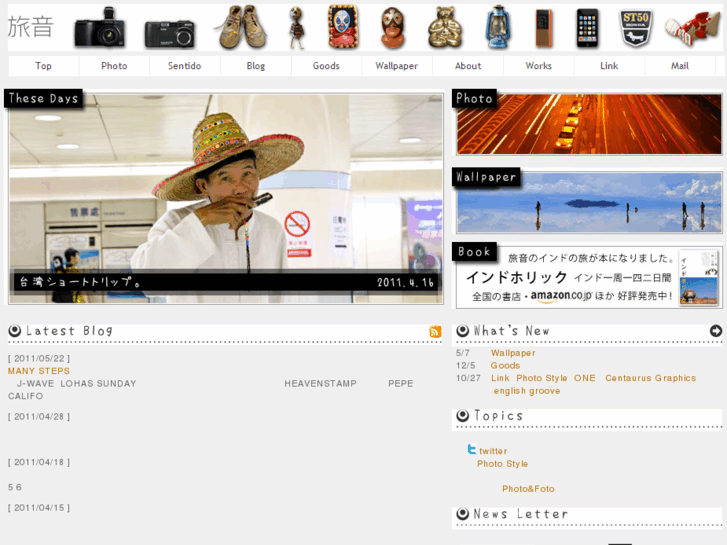The image size is (727, 545).
Task: Click the Photo Style link in Topics
Action: point(502,464)
